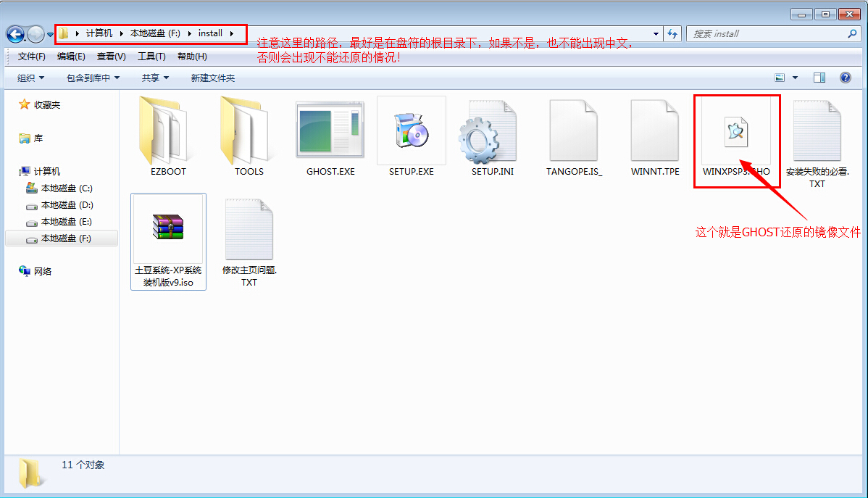The image size is (868, 498).
Task: Open the 共享 dropdown menu
Action: 155,78
